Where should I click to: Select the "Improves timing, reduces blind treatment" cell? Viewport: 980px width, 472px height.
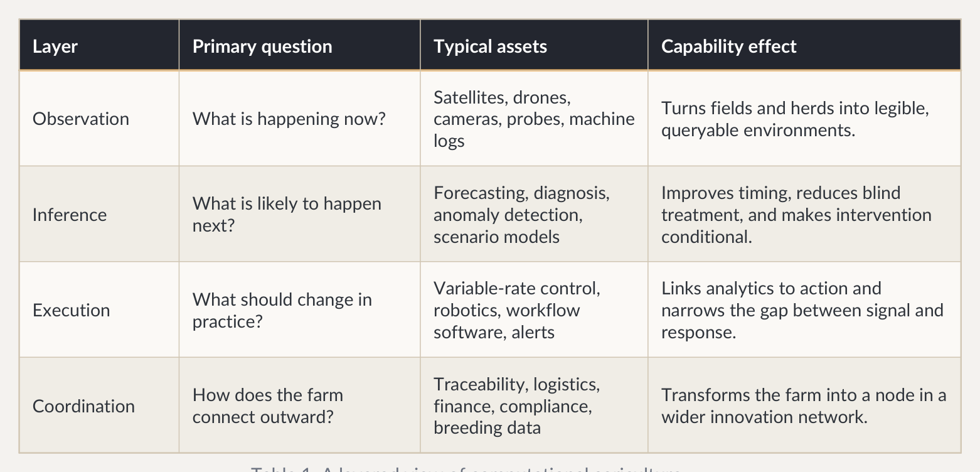(796, 215)
